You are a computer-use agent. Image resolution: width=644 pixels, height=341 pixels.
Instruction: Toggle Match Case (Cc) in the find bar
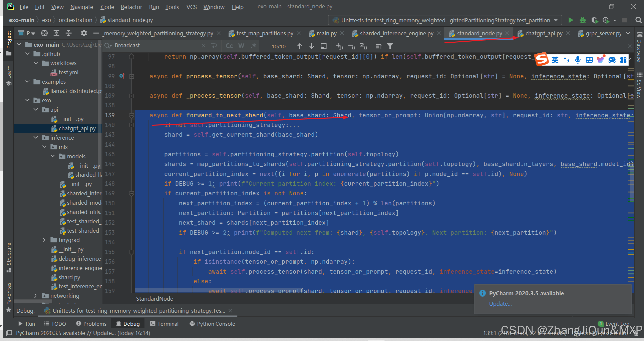tap(229, 46)
